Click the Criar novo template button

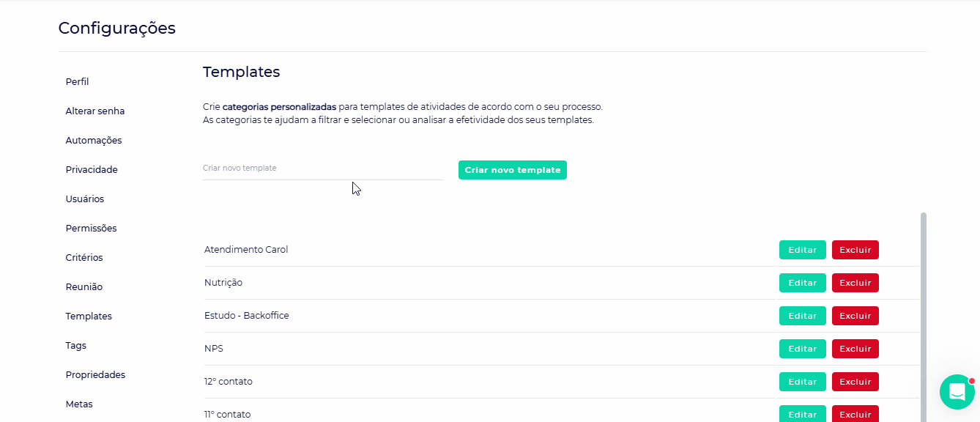point(512,170)
